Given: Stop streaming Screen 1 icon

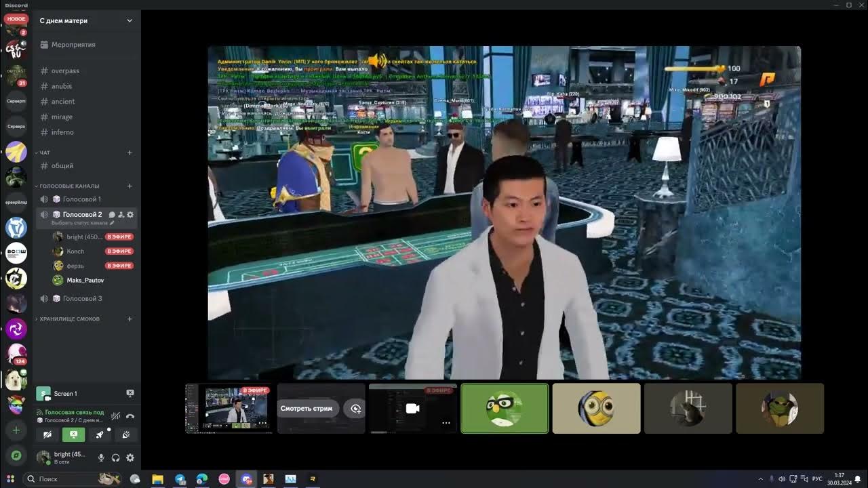Looking at the screenshot, I should point(130,393).
